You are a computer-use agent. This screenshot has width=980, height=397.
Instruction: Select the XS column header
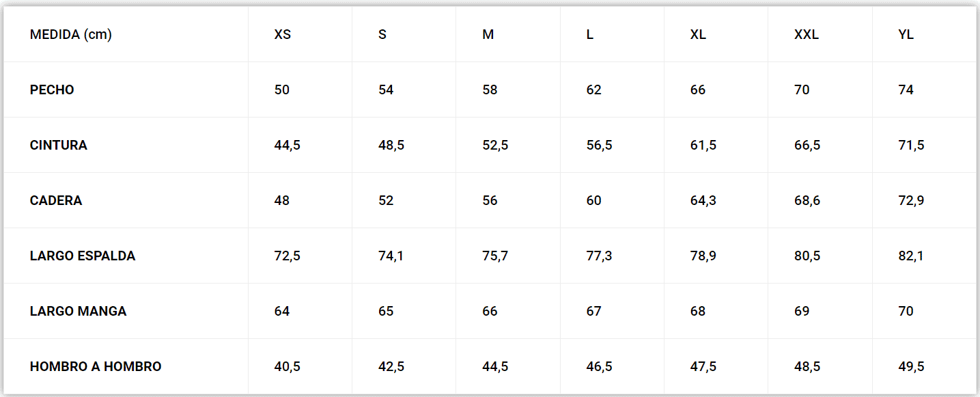click(282, 35)
